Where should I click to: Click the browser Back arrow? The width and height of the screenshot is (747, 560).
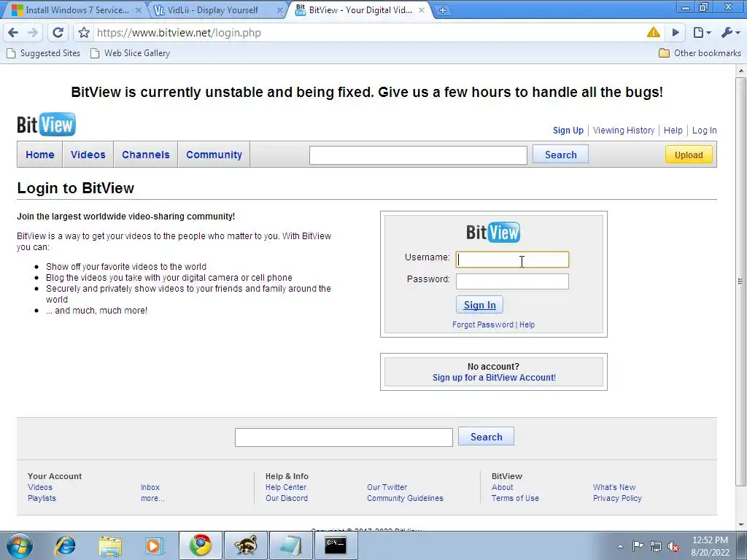click(13, 32)
